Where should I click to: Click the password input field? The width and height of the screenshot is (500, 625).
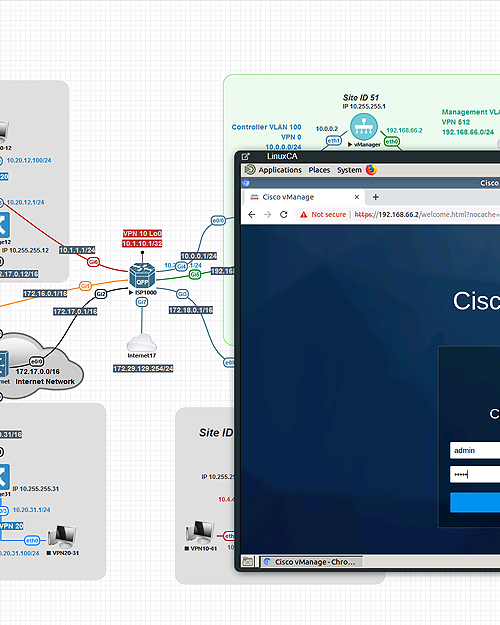475,474
